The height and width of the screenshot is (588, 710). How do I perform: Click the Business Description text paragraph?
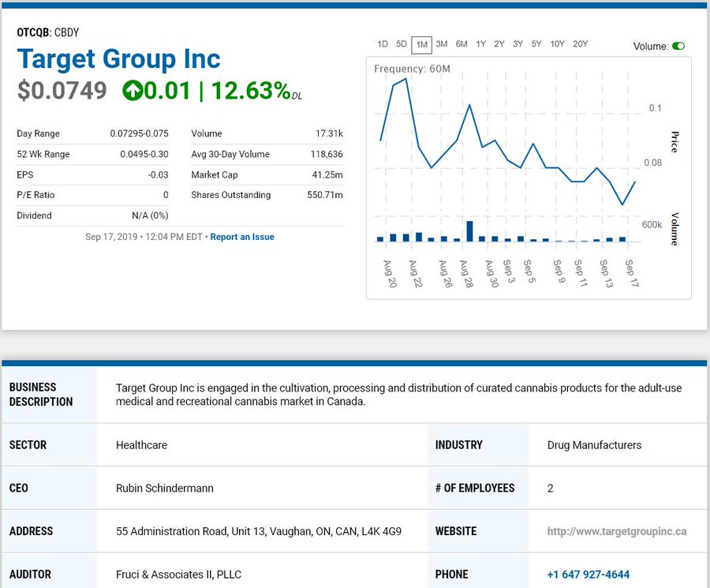pos(398,395)
